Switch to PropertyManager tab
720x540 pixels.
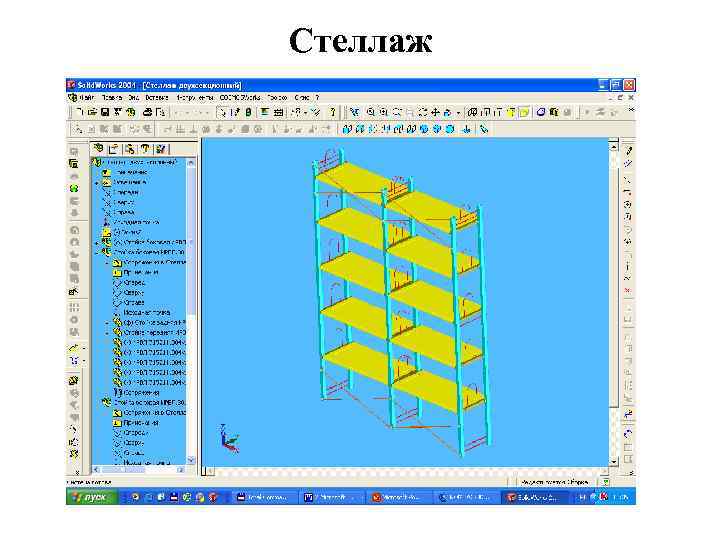point(114,148)
